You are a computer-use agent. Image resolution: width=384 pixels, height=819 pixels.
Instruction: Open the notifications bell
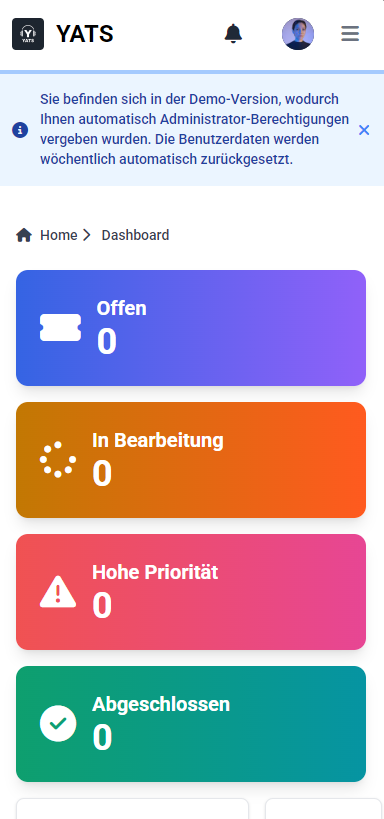tap(234, 33)
